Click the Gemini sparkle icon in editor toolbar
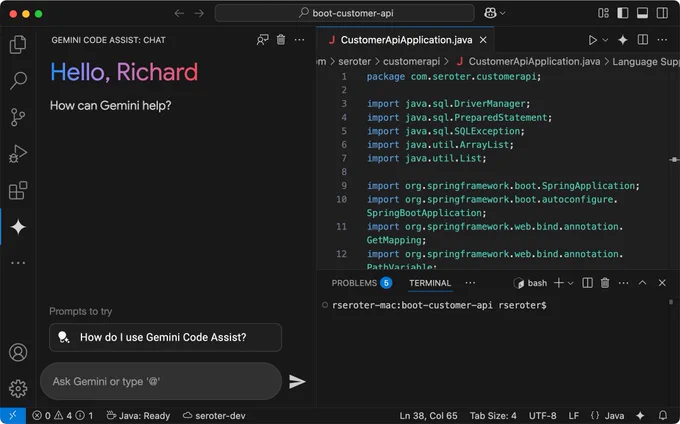The image size is (680, 424). (623, 40)
